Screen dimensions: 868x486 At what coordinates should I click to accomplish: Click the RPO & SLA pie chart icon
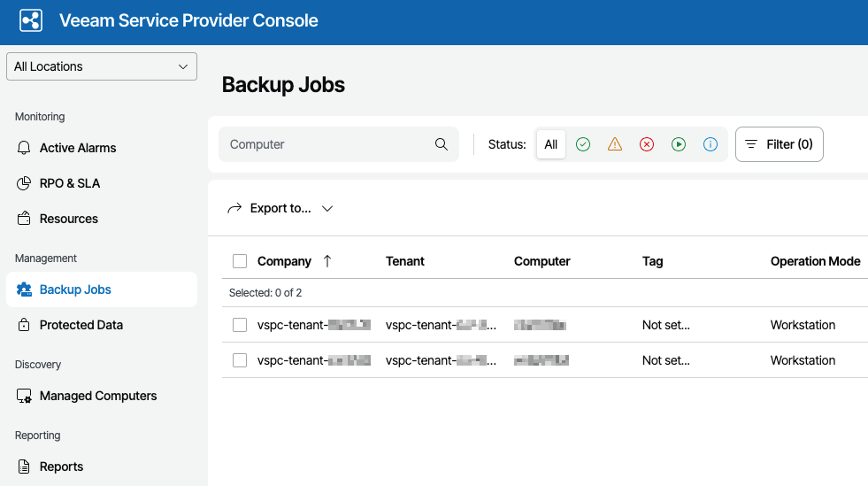pos(24,183)
